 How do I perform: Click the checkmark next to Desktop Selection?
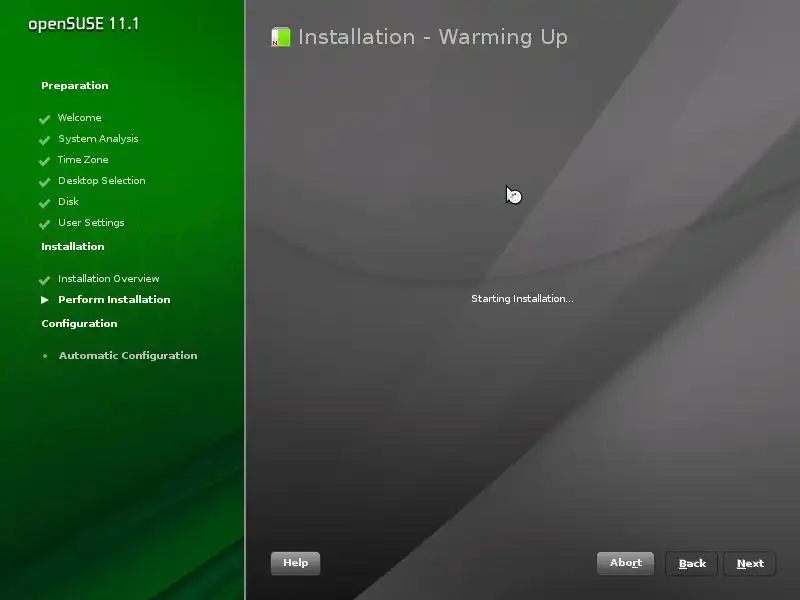[x=44, y=182]
